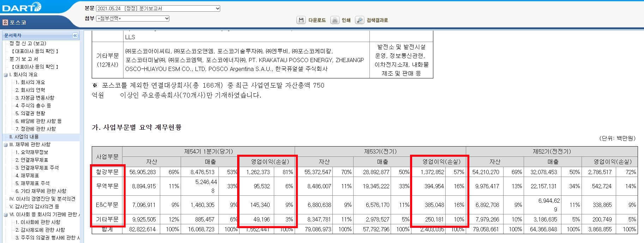Image resolution: width=644 pixels, height=243 pixels.
Task: Open 2. 회사의 연혁 section
Action: [30, 90]
